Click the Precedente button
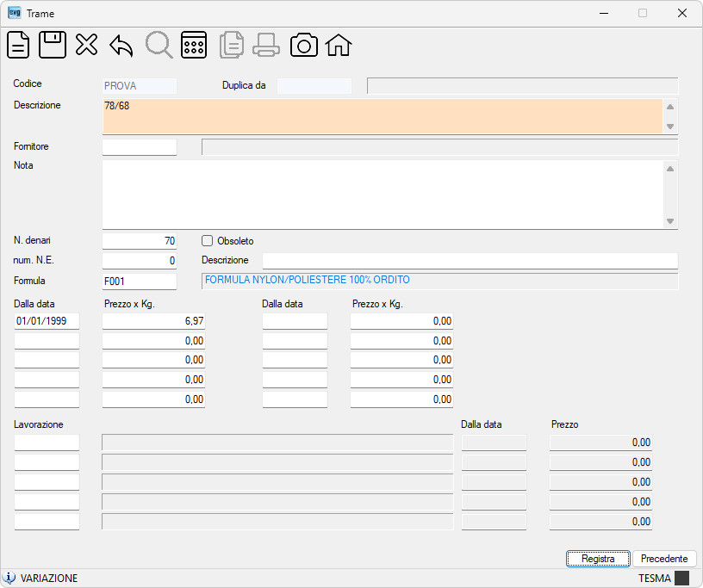The width and height of the screenshot is (703, 588). (664, 559)
